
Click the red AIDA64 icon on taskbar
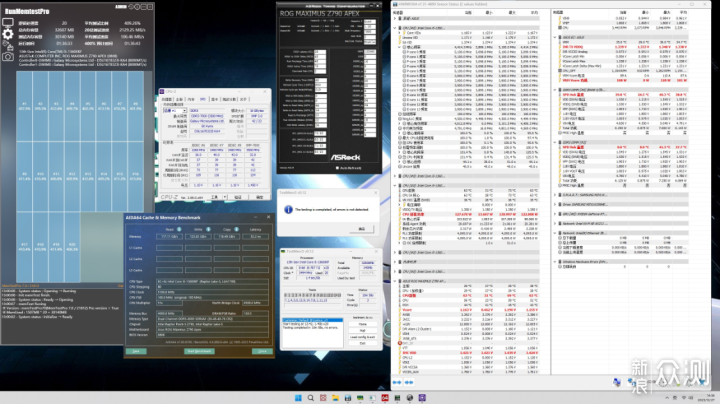pos(385,398)
